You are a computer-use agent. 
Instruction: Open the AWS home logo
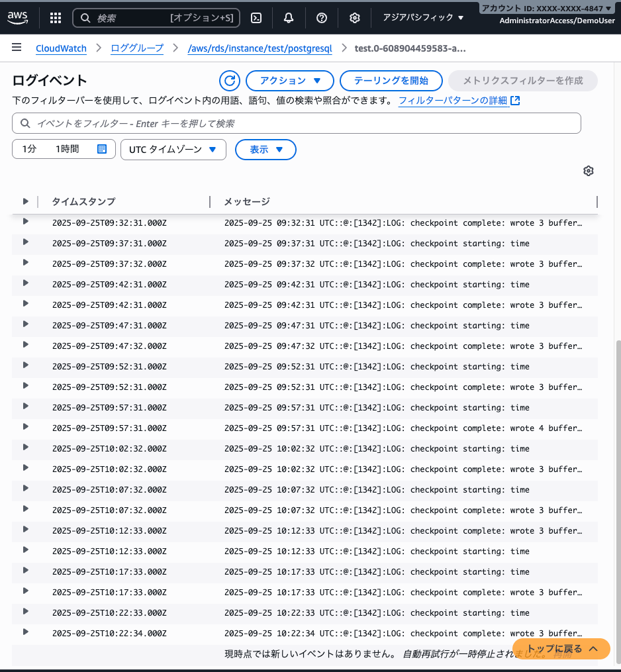click(18, 18)
